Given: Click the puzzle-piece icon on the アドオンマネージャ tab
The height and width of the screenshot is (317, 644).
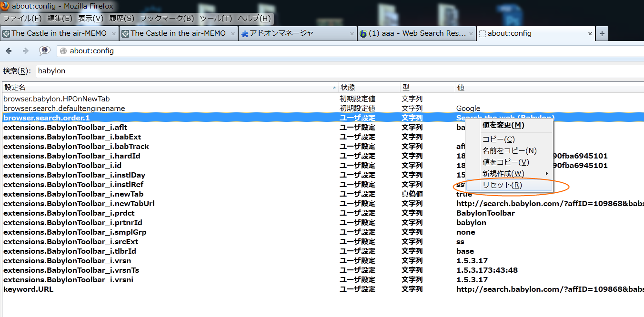Looking at the screenshot, I should [x=245, y=33].
